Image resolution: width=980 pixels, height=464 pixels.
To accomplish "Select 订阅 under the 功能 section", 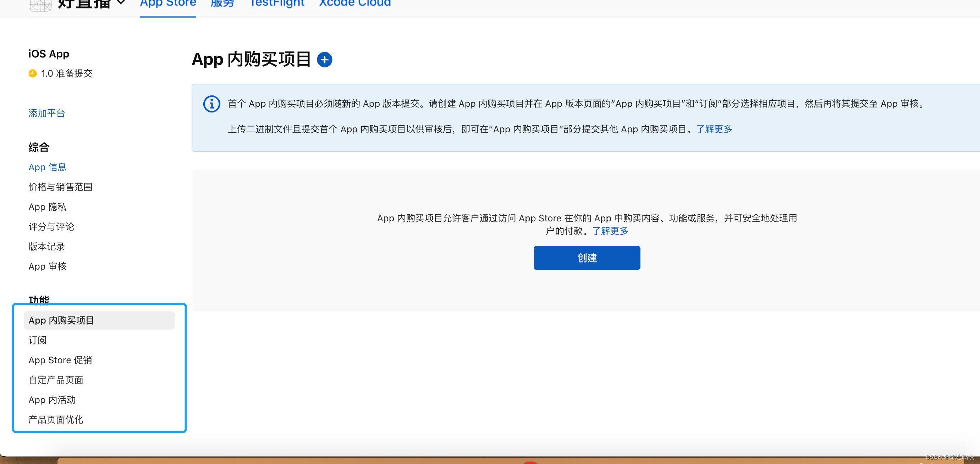I will [x=37, y=340].
